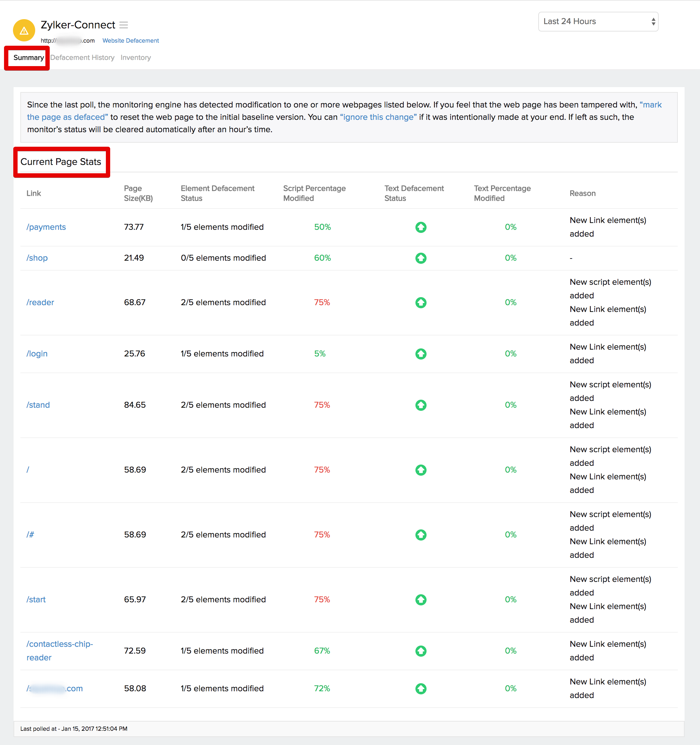Open the Website Defacement link
This screenshot has height=745, width=700.
(130, 40)
